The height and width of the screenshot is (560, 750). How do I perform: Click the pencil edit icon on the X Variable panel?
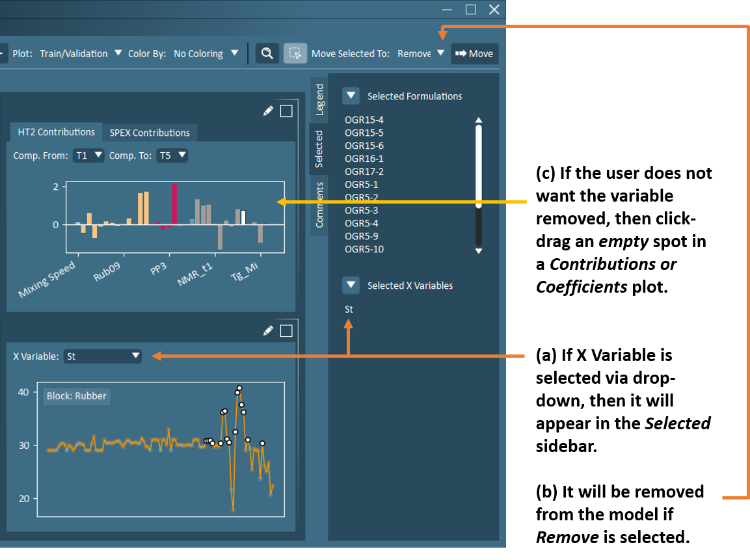[268, 330]
